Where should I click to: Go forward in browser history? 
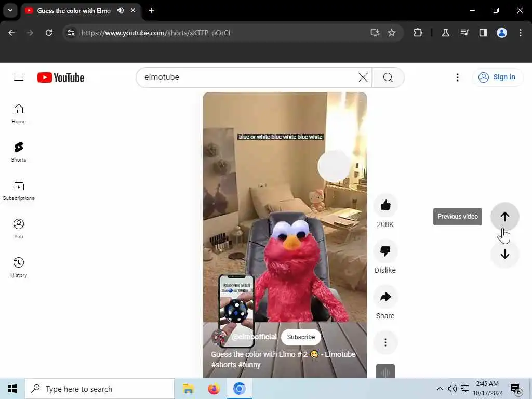[x=30, y=33]
